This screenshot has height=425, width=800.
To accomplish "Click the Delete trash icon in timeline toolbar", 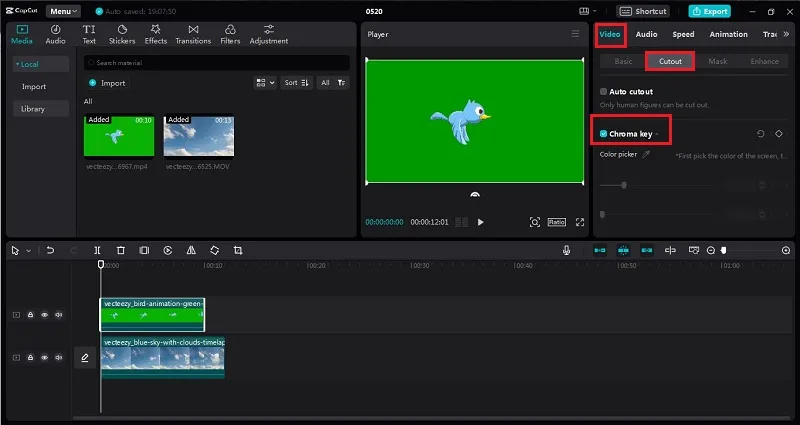I will (x=121, y=250).
